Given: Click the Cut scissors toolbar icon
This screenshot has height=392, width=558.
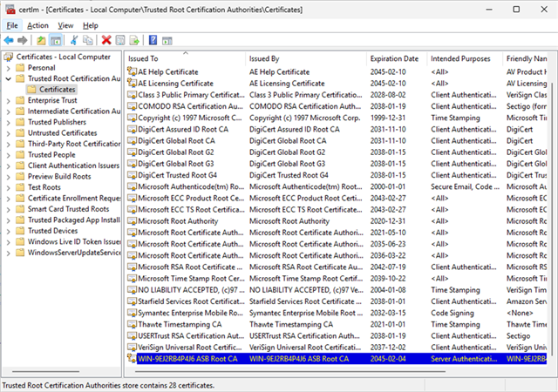Looking at the screenshot, I should click(74, 41).
